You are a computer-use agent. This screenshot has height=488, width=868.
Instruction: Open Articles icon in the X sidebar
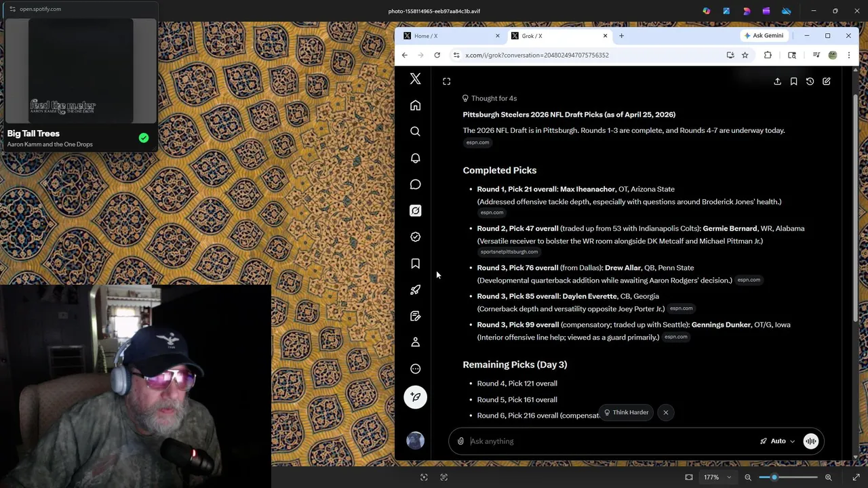click(x=415, y=316)
